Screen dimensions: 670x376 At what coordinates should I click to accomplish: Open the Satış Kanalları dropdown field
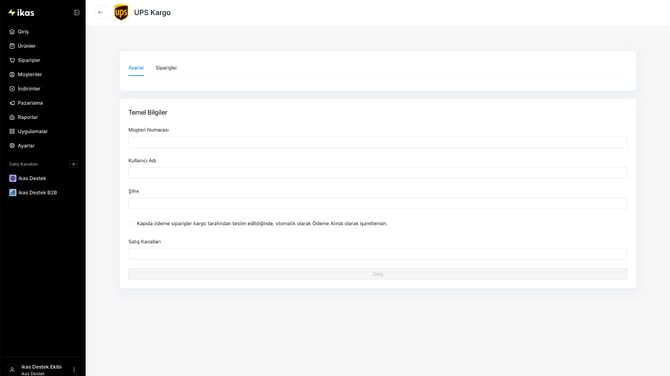(x=378, y=254)
